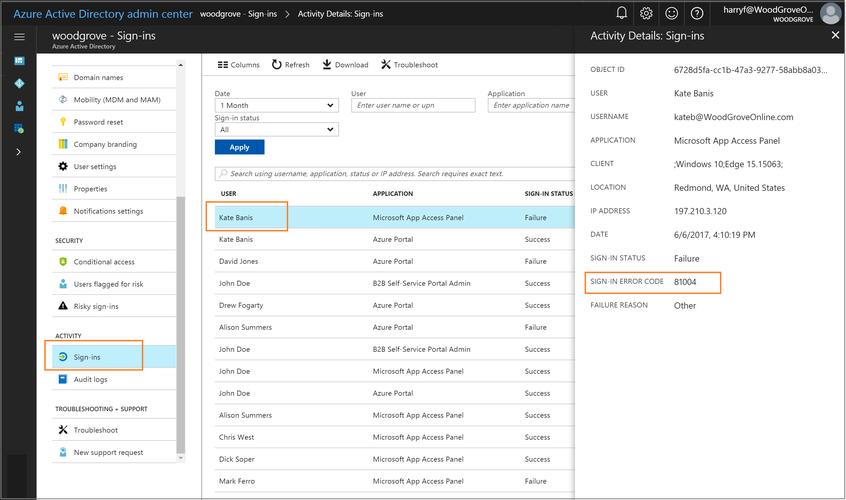This screenshot has height=500, width=846.
Task: Download the sign-ins data
Action: [x=345, y=65]
